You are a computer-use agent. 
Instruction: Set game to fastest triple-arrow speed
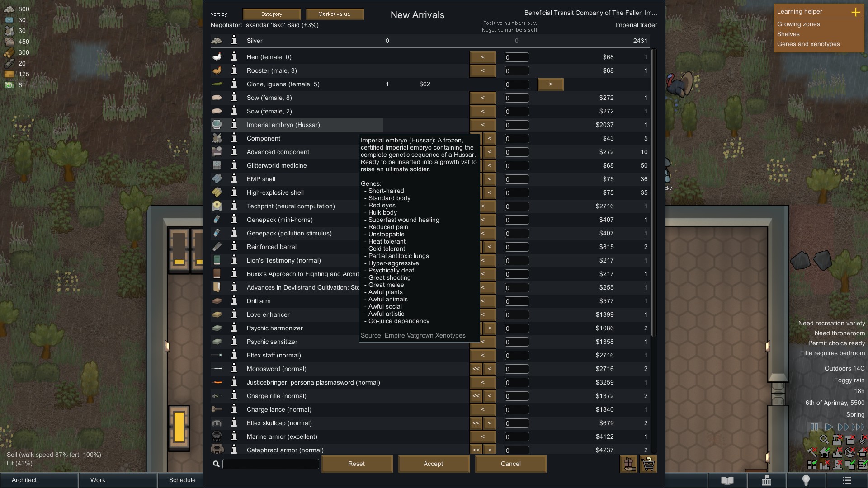click(x=858, y=427)
